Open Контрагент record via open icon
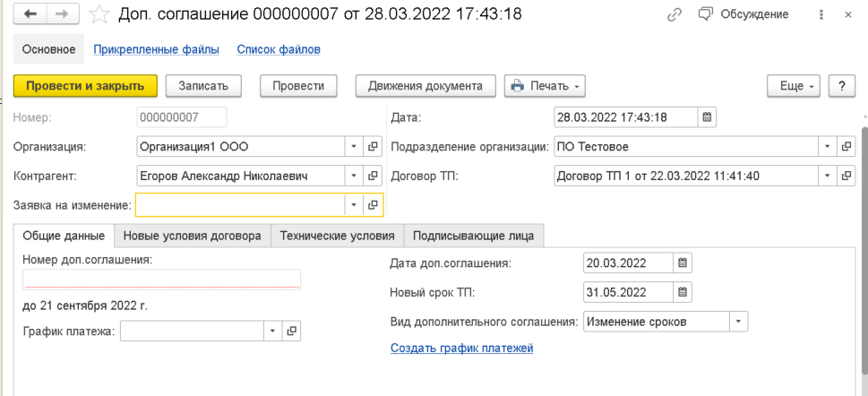This screenshot has height=396, width=868. (373, 176)
